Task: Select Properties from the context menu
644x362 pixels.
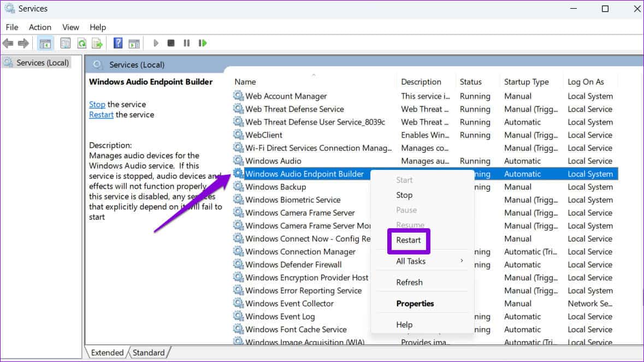Action: (x=415, y=304)
